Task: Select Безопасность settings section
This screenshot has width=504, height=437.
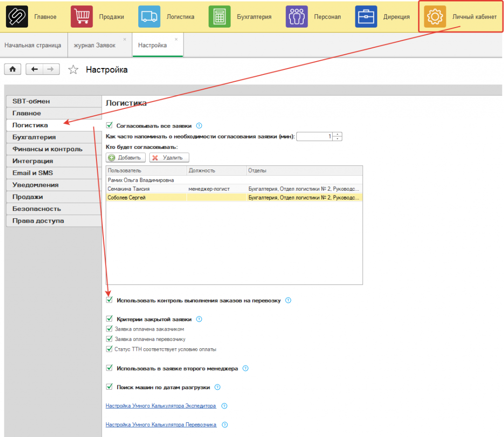Action: [x=54, y=208]
